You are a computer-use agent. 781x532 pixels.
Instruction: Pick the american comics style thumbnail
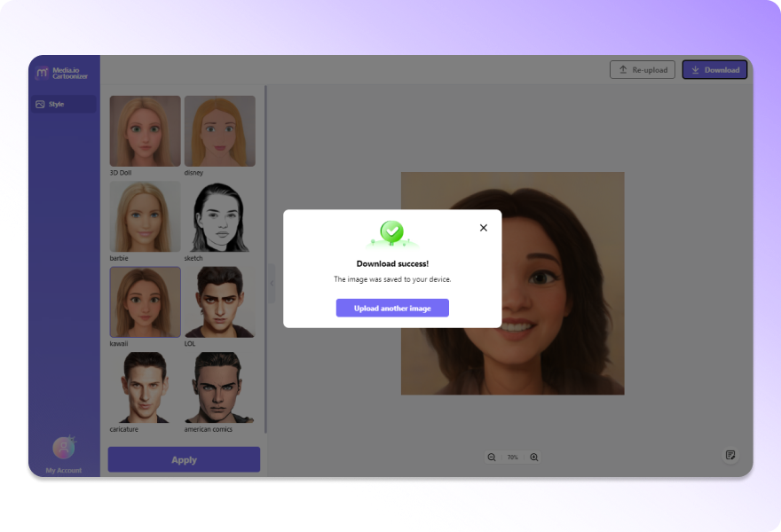[x=219, y=387]
